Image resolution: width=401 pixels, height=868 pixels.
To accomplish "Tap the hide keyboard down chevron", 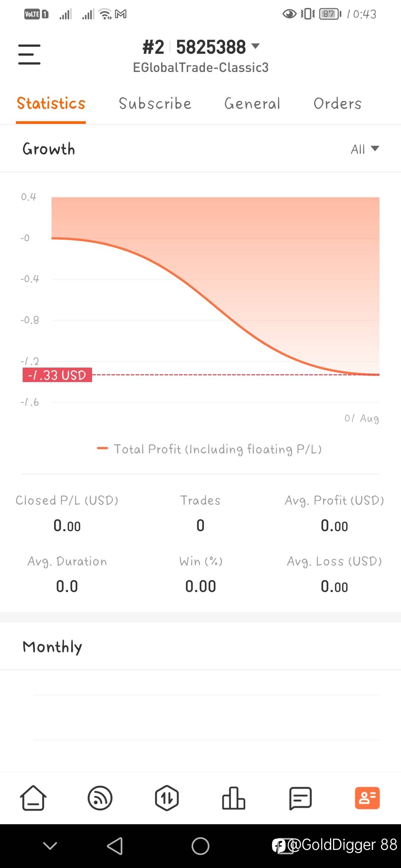I will click(x=50, y=846).
